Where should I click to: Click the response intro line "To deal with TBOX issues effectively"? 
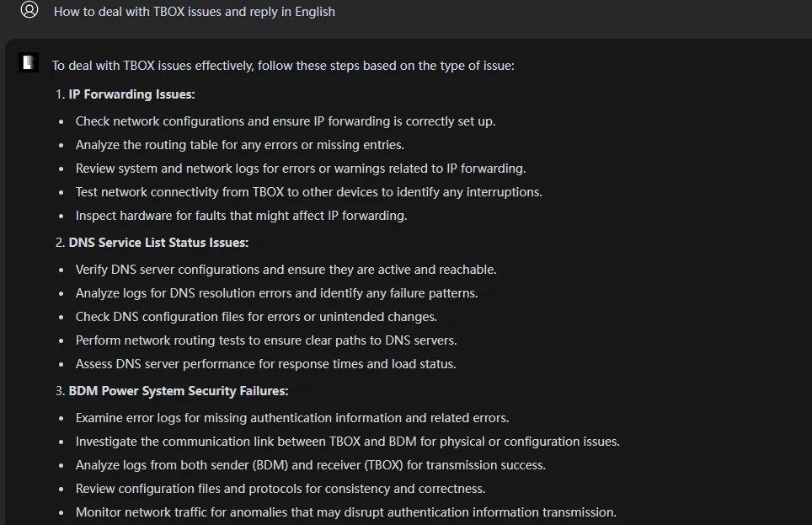(x=283, y=65)
